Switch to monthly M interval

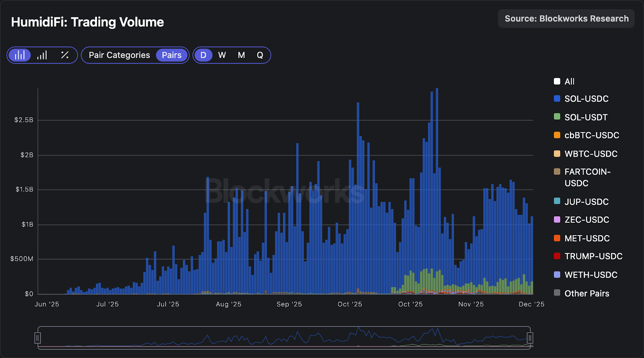(241, 55)
